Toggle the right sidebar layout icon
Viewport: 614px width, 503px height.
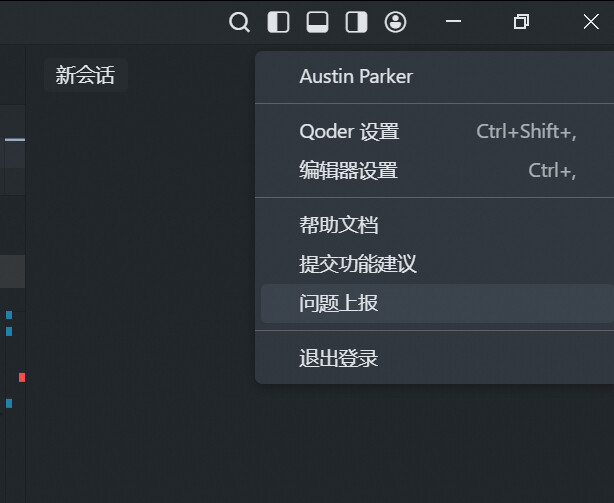[x=356, y=22]
